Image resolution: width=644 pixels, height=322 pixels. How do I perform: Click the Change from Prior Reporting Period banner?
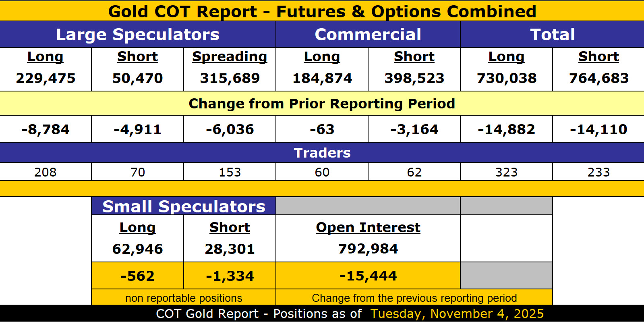point(322,104)
